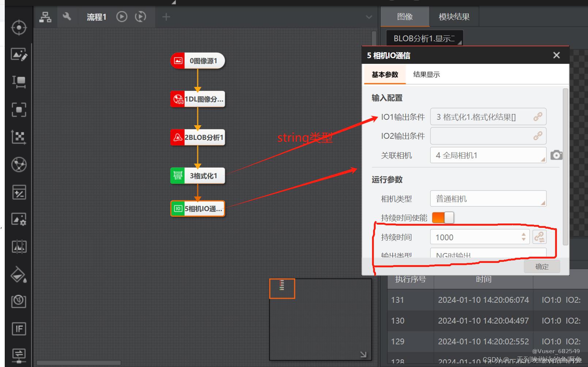
Task: Add a new flow with plus icon
Action: point(166,17)
